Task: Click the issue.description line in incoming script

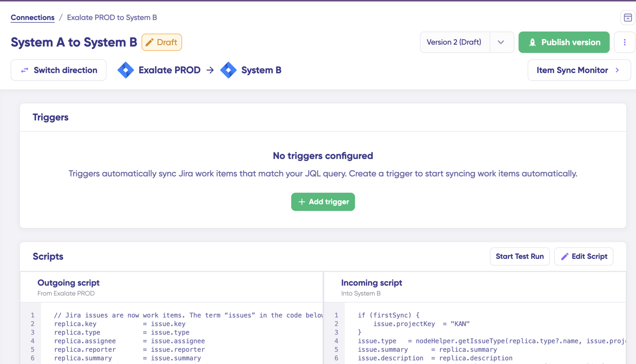Action: pos(435,358)
